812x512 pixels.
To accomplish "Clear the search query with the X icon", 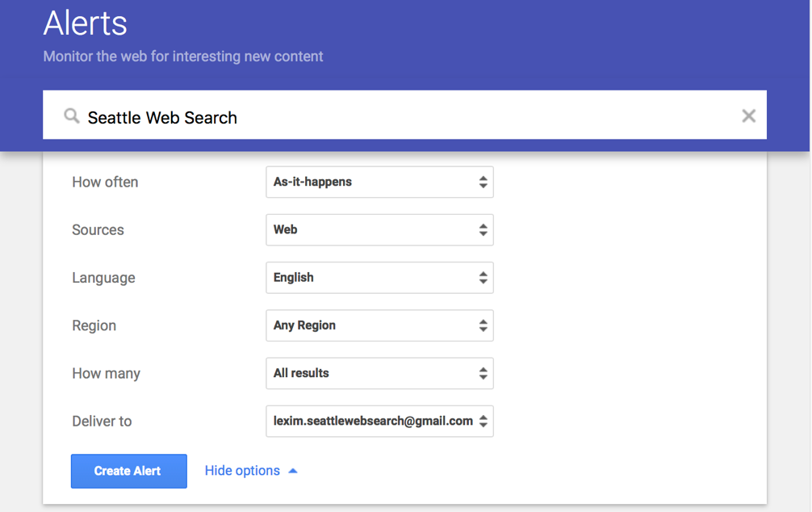I will [748, 115].
